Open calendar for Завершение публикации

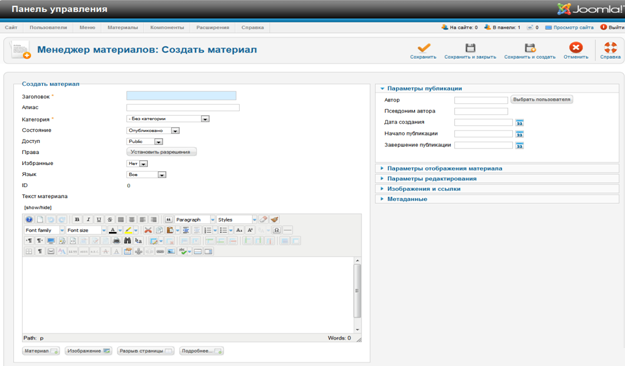[519, 146]
